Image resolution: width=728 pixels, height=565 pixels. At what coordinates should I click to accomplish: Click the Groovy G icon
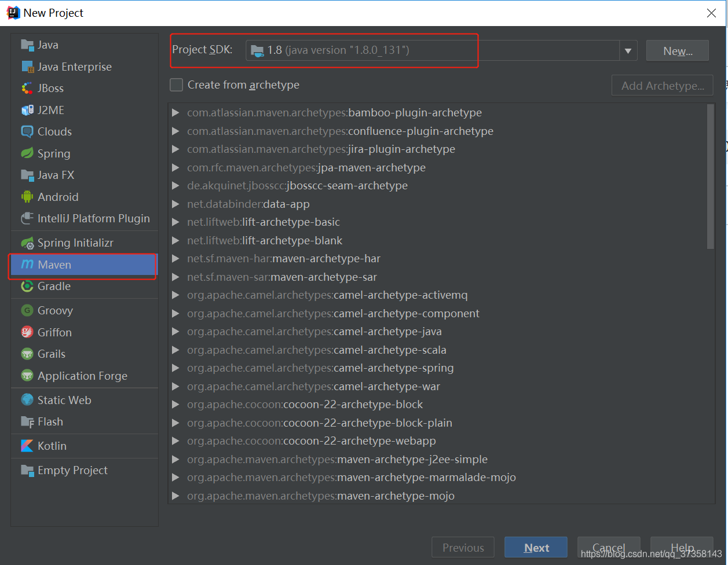pos(27,310)
